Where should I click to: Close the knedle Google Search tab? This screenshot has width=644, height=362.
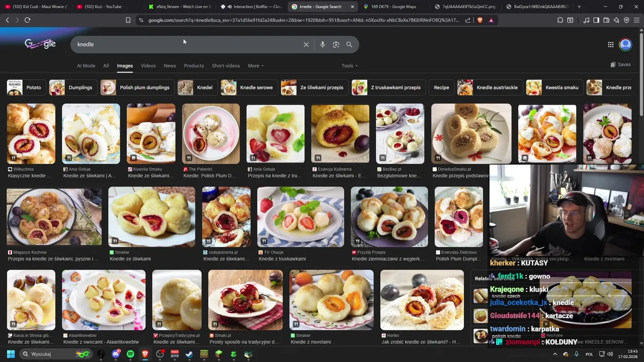(352, 7)
